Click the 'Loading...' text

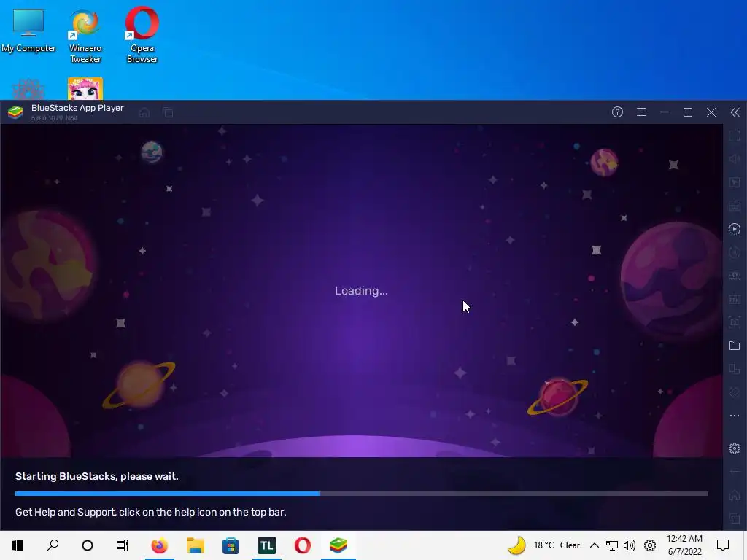tap(361, 291)
